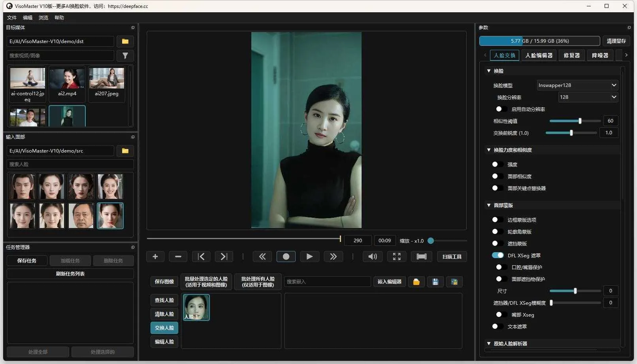The height and width of the screenshot is (364, 637).
Task: Click the 查找人脸 button
Action: pyautogui.click(x=164, y=300)
